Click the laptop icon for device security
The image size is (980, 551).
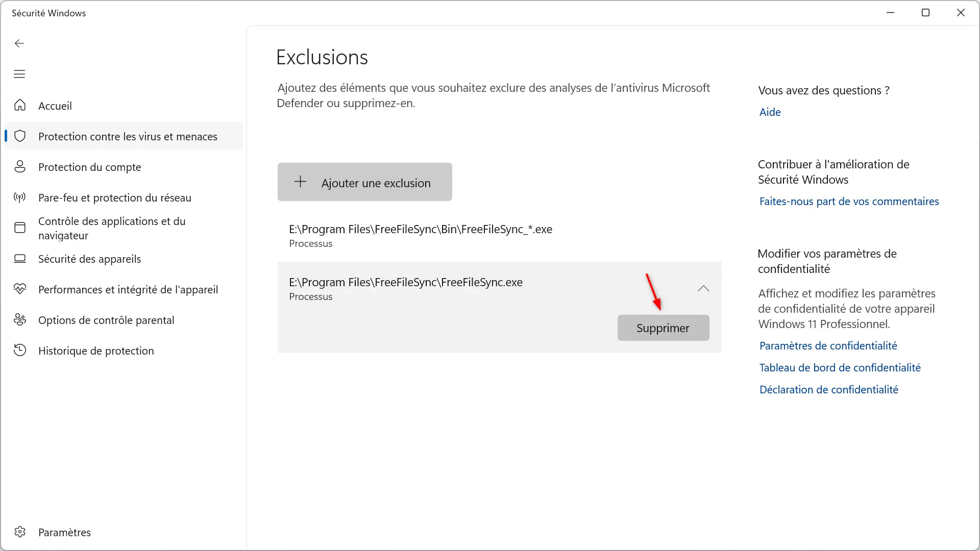pos(20,259)
